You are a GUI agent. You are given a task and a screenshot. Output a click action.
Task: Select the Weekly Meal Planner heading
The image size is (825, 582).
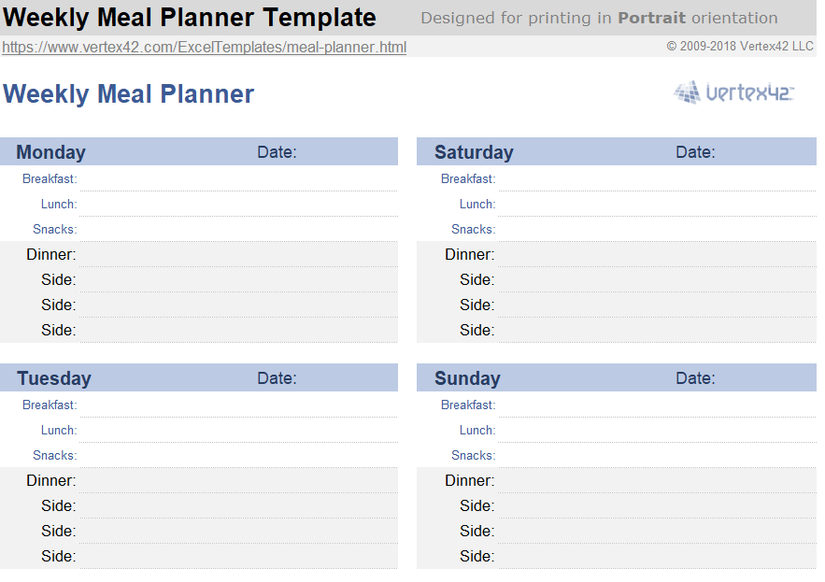pyautogui.click(x=129, y=94)
